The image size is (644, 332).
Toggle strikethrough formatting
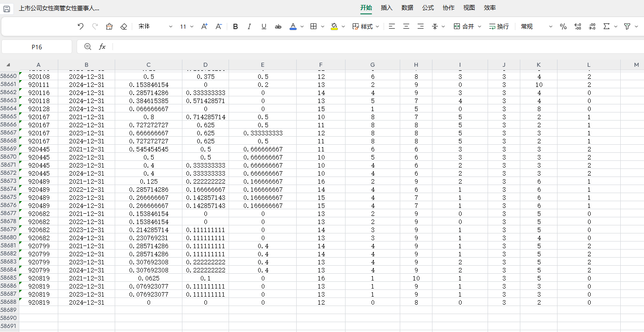pos(278,27)
